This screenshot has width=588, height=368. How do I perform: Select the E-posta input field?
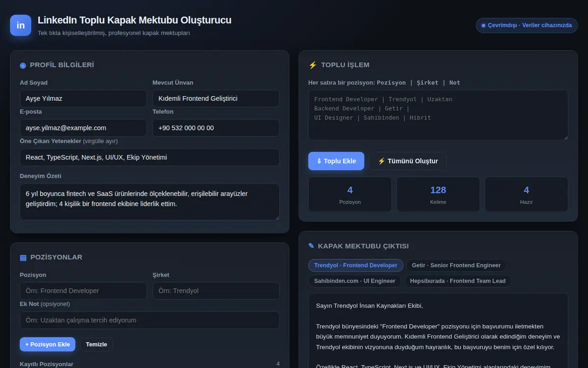[83, 128]
